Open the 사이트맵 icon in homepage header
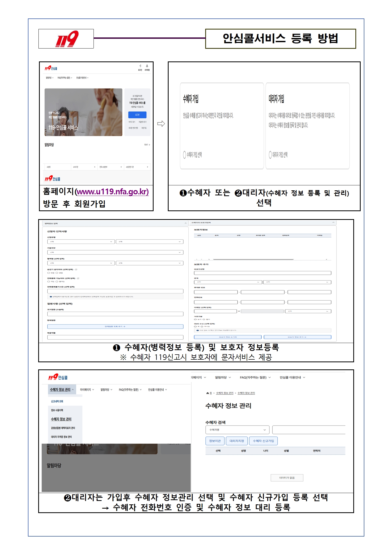Viewport: 392px width, 555px height. (x=147, y=66)
